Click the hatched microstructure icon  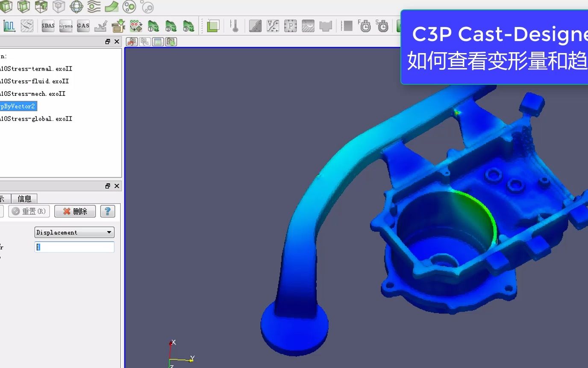[27, 26]
